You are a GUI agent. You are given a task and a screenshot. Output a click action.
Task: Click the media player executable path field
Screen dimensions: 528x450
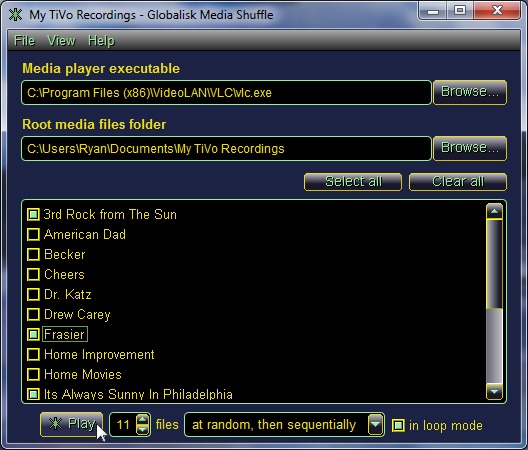point(226,93)
